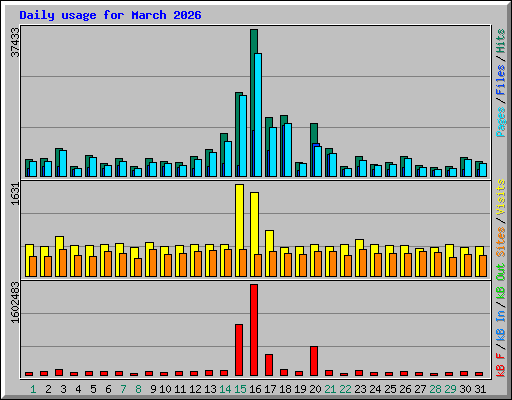This screenshot has width=512, height=400.
Task: Click day label 10 on the x-axis
Action: click(x=165, y=389)
